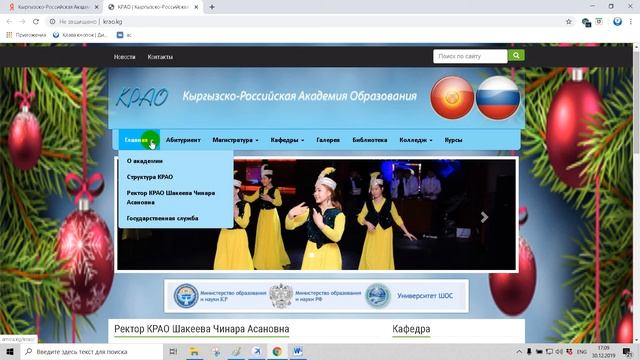The height and width of the screenshot is (360, 640).
Task: Click Министерство образования и науки КР logo link
Action: click(x=220, y=296)
